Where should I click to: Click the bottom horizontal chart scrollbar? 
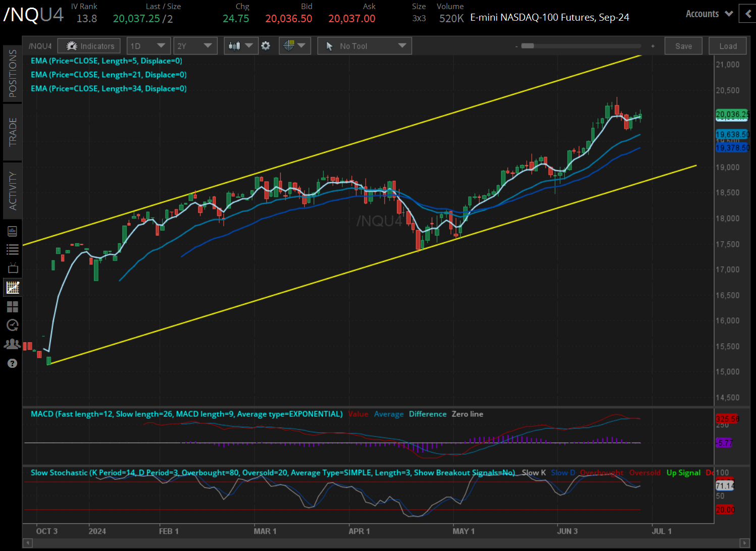pos(386,543)
